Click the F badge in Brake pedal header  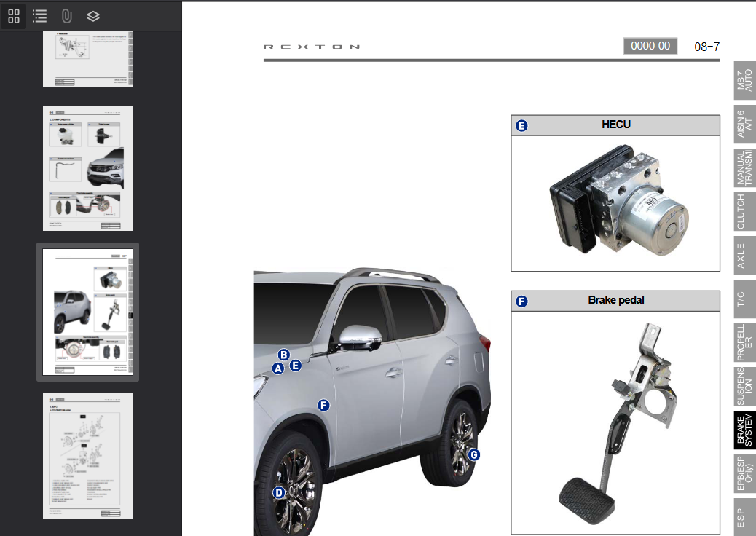pyautogui.click(x=521, y=301)
